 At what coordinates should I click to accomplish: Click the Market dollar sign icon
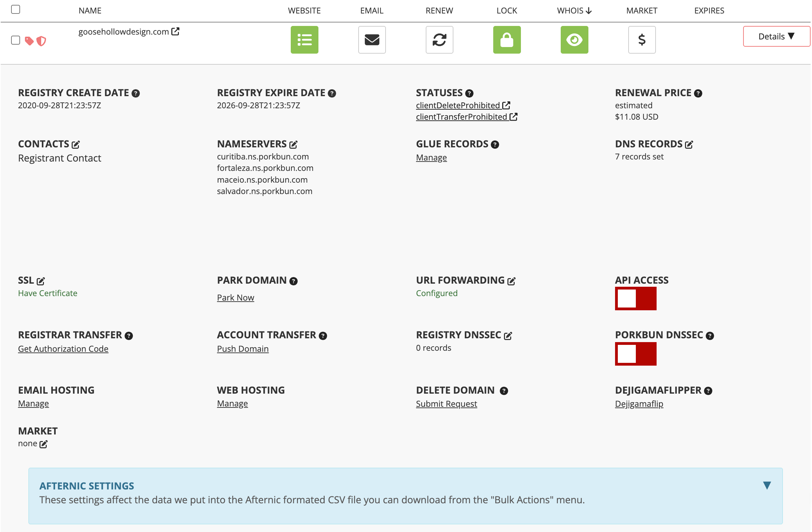click(x=642, y=40)
